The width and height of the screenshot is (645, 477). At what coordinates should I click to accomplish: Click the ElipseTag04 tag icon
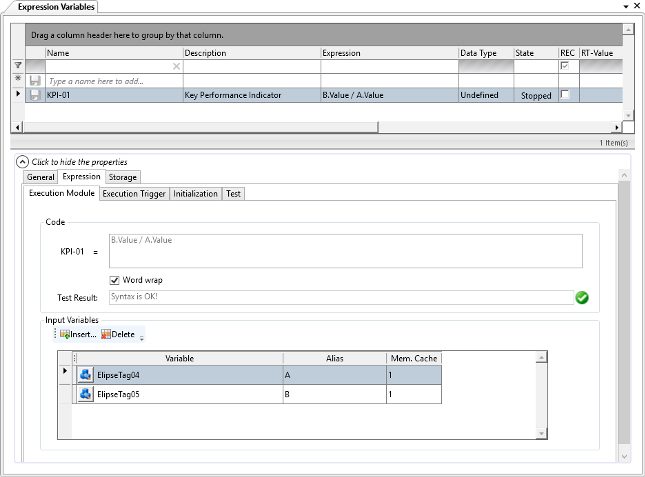pos(86,375)
